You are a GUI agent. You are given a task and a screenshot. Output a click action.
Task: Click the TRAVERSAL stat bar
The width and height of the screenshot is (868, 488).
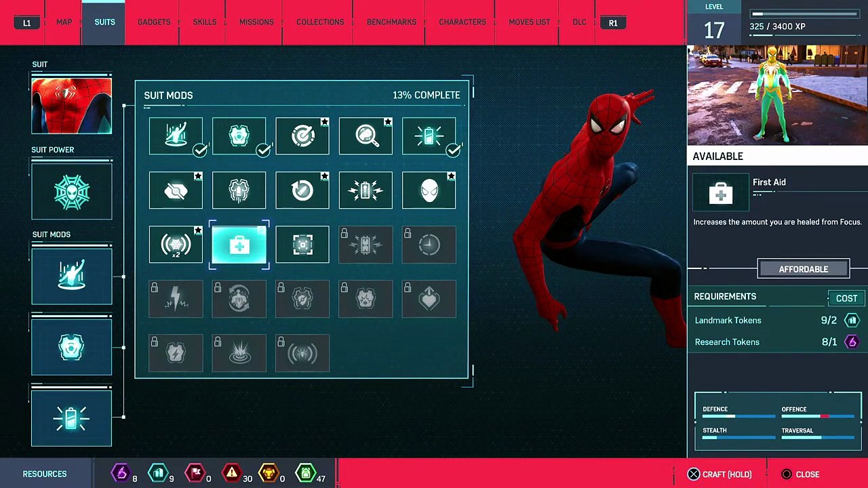tap(818, 438)
